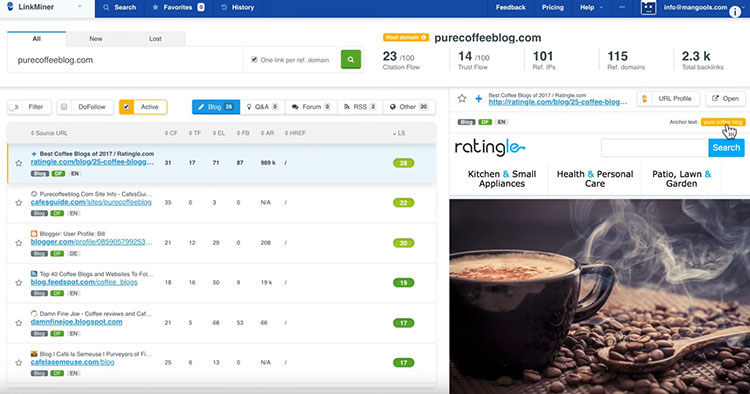
Task: Open user account avatar icon
Action: (648, 8)
